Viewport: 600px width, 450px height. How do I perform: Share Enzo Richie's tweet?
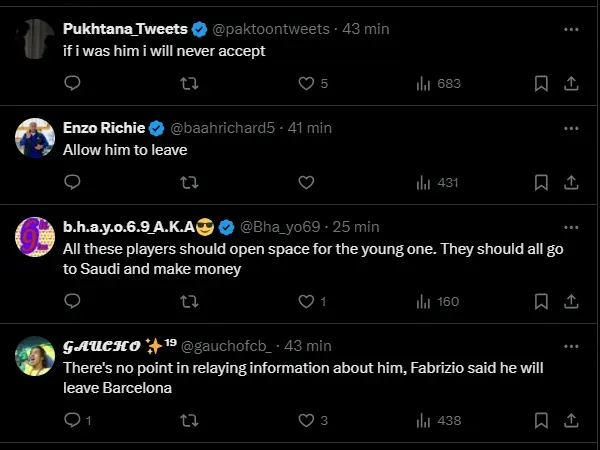[571, 182]
